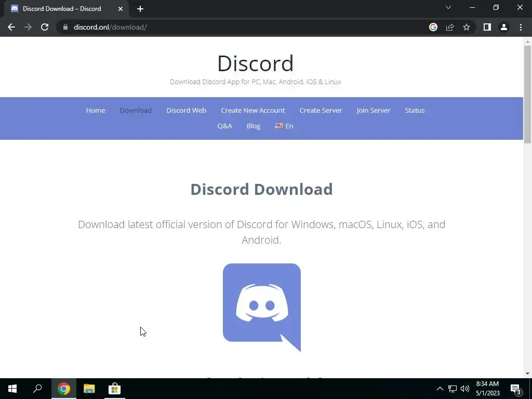Open Create New Account page

(253, 110)
